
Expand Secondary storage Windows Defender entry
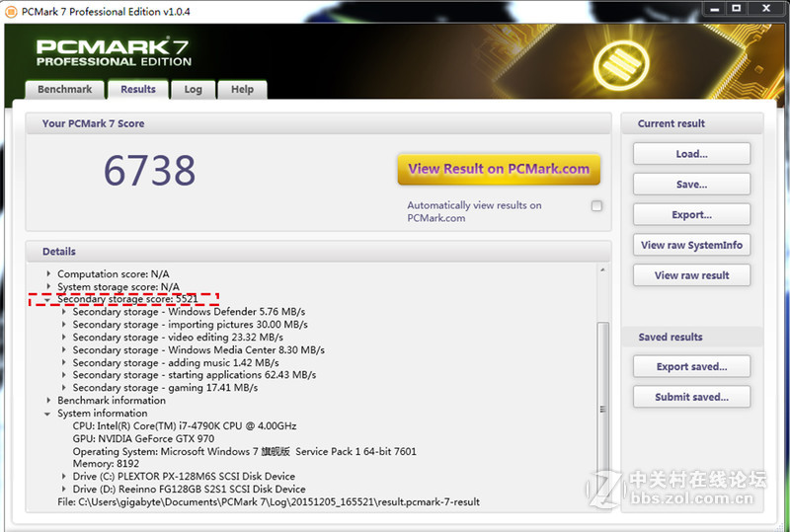[x=63, y=312]
